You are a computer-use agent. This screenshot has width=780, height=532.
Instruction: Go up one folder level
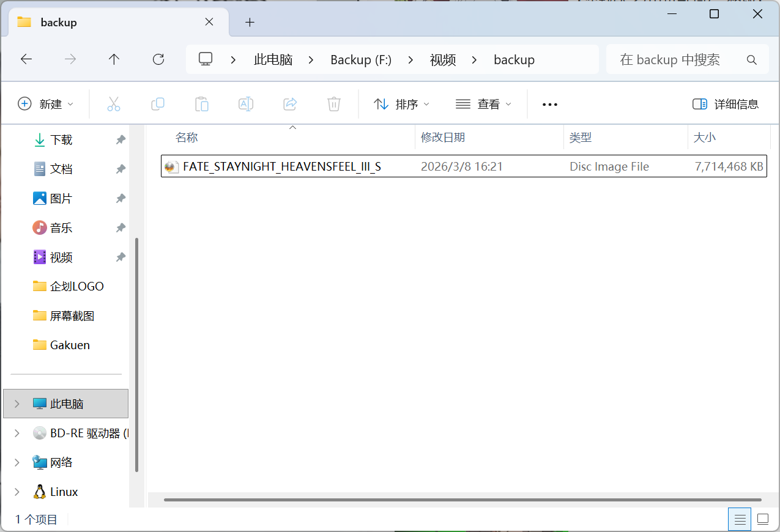(x=114, y=59)
